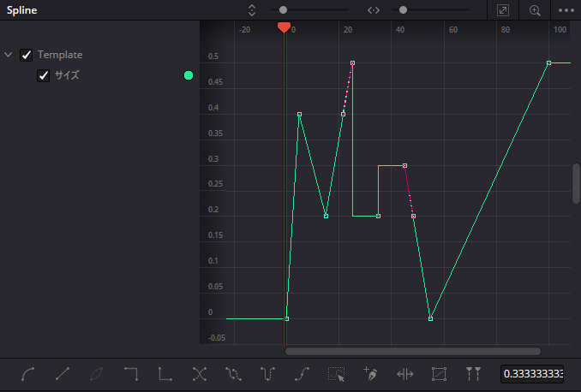Click time ruler label -20
This screenshot has width=581, height=392.
244,30
